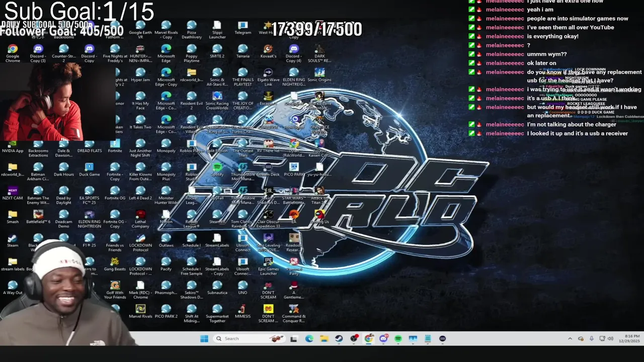Screen dimensions: 644x362
Task: Launch the Duck Game desktop icon
Action: [90, 169]
